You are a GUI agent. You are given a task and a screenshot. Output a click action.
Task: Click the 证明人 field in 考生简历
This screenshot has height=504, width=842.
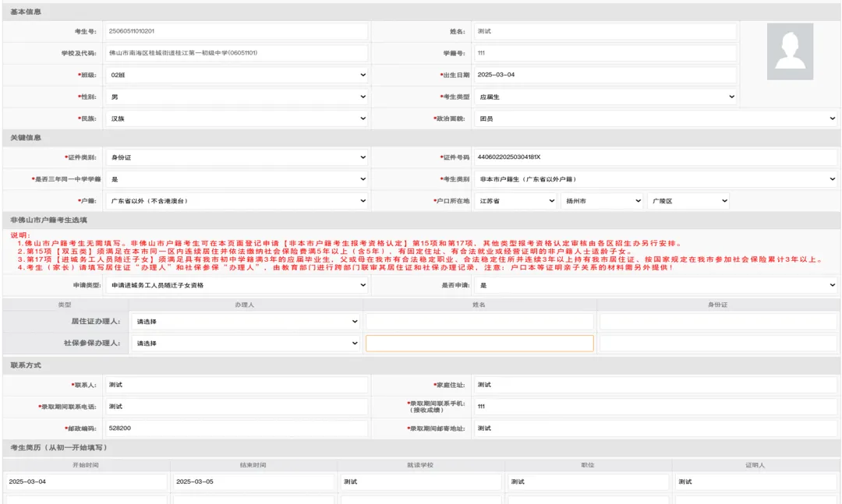[x=755, y=481]
